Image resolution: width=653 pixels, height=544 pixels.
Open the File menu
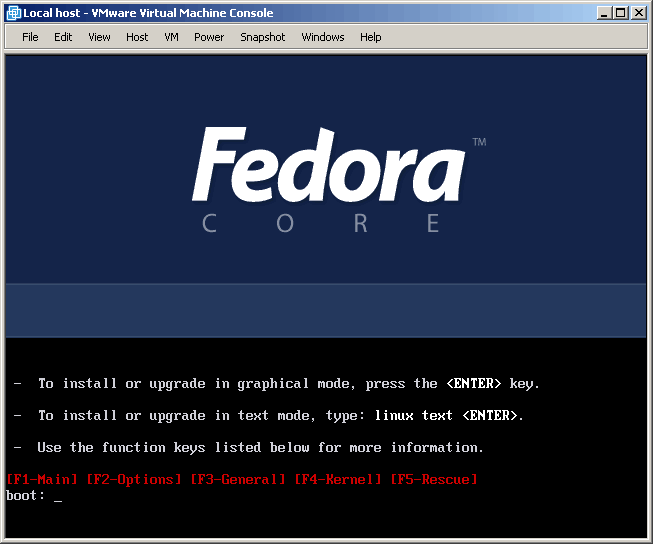click(30, 37)
